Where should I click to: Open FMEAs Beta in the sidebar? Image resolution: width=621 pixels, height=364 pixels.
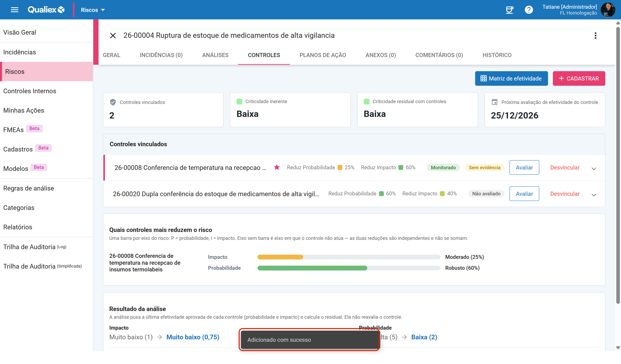click(47, 130)
